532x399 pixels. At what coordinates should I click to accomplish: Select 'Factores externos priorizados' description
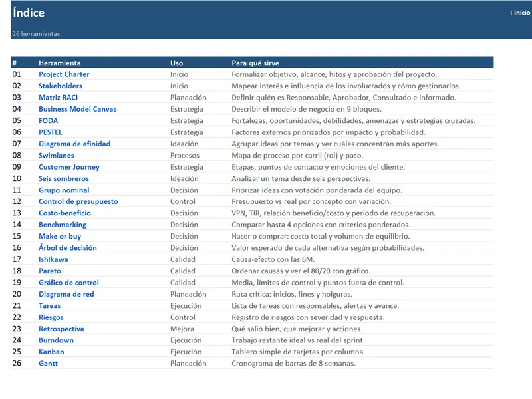(328, 132)
